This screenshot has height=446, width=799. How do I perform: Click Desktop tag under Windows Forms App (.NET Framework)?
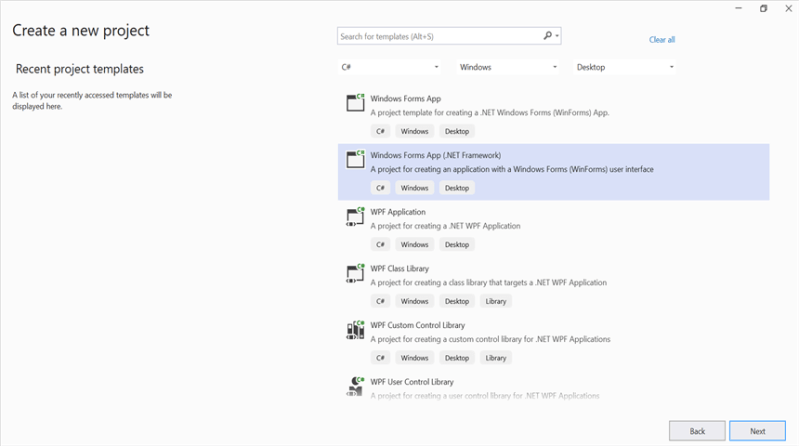(x=457, y=188)
